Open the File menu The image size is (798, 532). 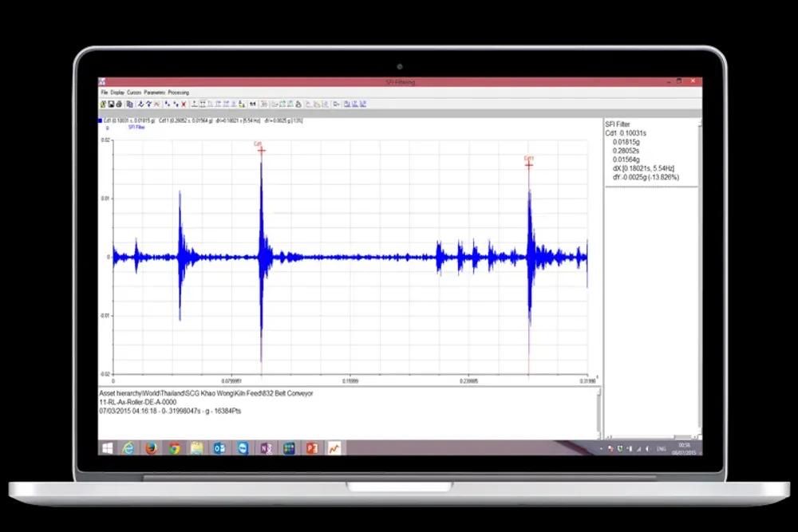point(104,93)
